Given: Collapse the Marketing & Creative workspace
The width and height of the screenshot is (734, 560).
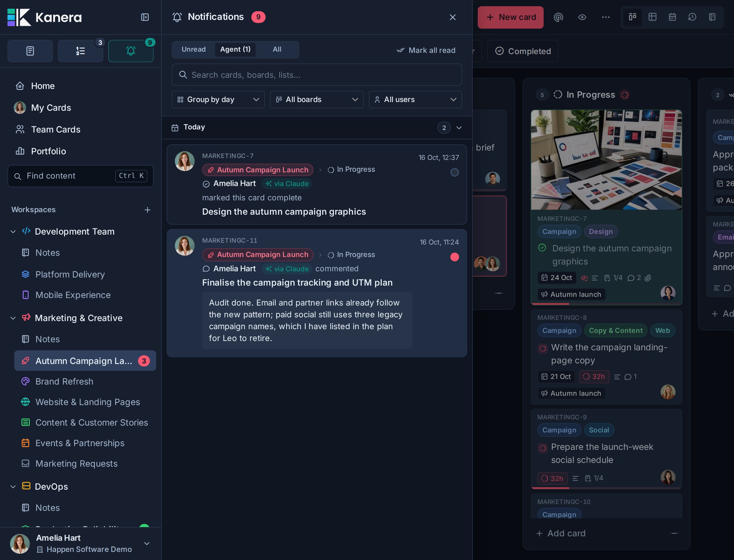Looking at the screenshot, I should 13,318.
